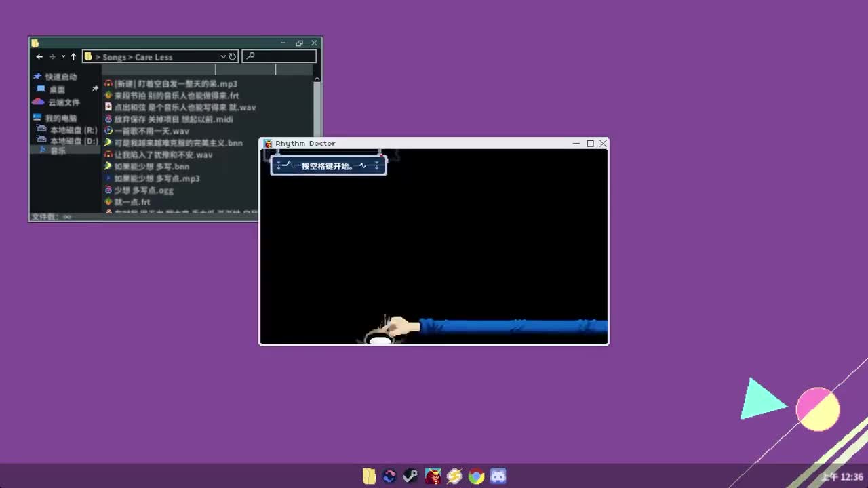Click the icon of the .midi file
Screen dimensions: 868x488
[108, 119]
